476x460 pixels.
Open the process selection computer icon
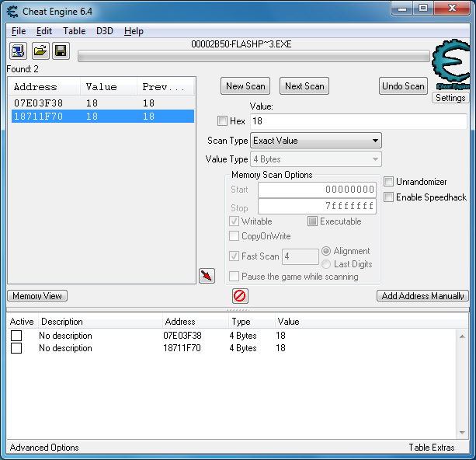point(18,51)
